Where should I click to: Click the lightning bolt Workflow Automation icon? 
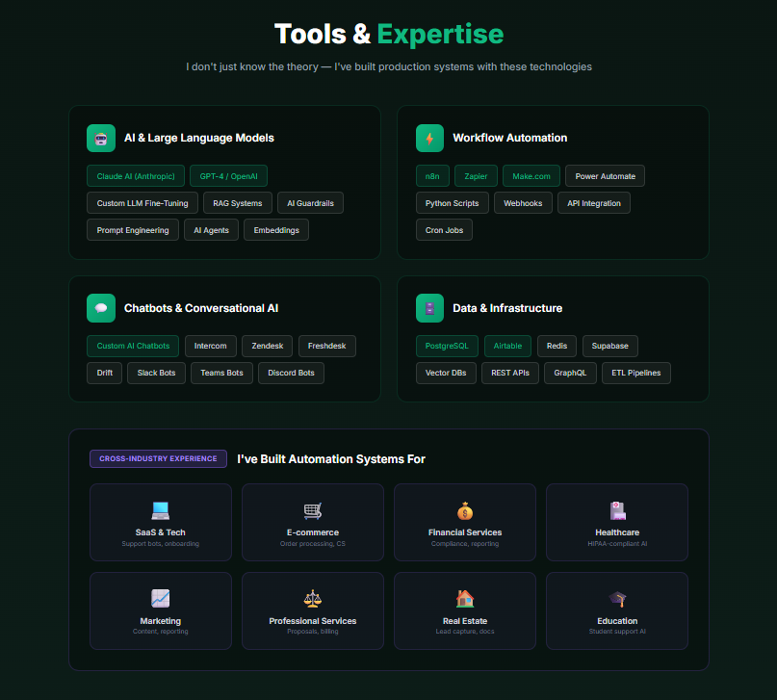coord(429,138)
